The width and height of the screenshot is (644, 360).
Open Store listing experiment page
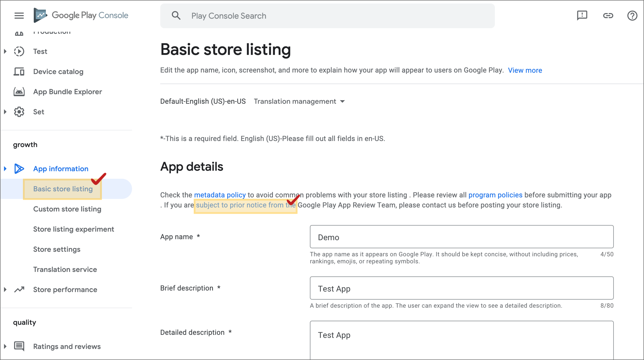[x=74, y=229]
